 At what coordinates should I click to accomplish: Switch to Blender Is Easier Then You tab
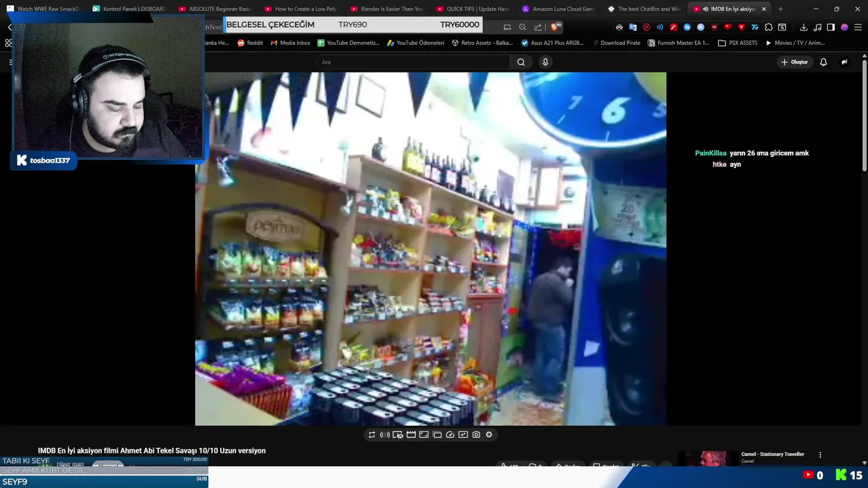tap(389, 9)
